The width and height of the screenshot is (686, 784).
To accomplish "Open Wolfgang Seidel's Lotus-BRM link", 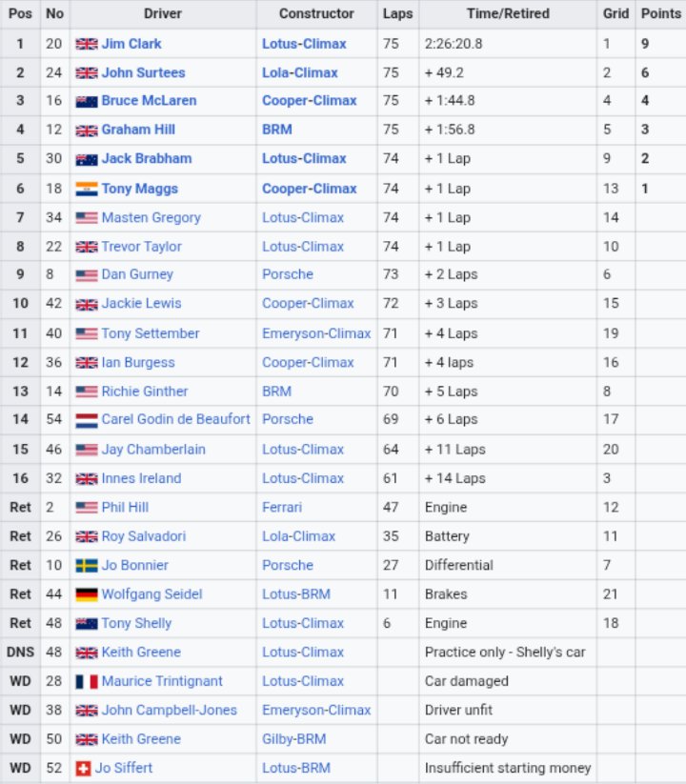I will point(296,594).
